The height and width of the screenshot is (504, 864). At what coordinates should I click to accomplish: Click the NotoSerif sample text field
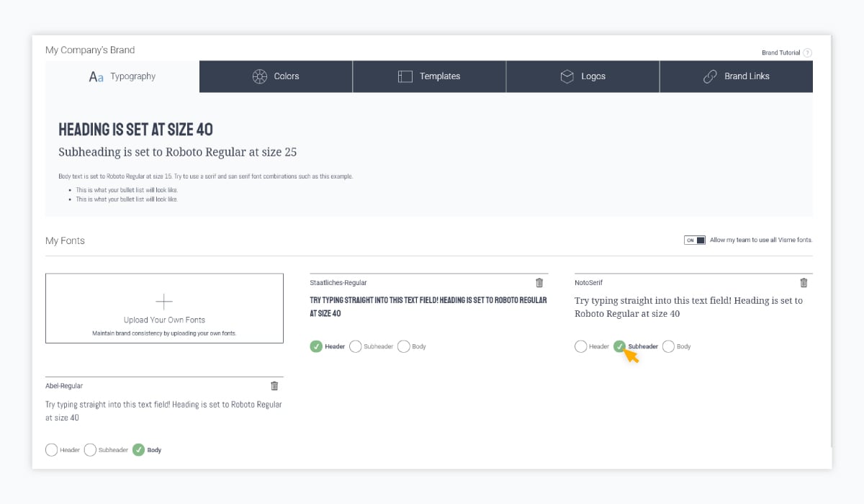pyautogui.click(x=688, y=307)
